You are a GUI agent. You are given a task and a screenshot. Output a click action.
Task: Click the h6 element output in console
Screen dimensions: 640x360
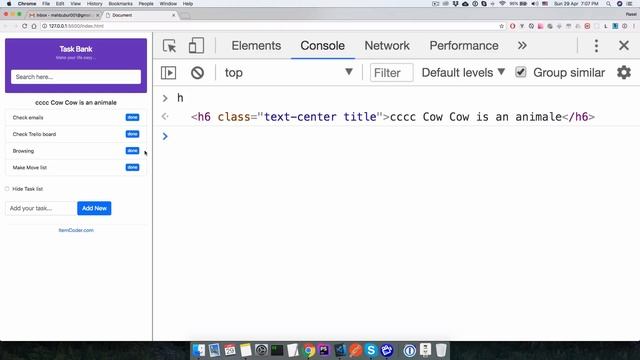click(x=393, y=117)
